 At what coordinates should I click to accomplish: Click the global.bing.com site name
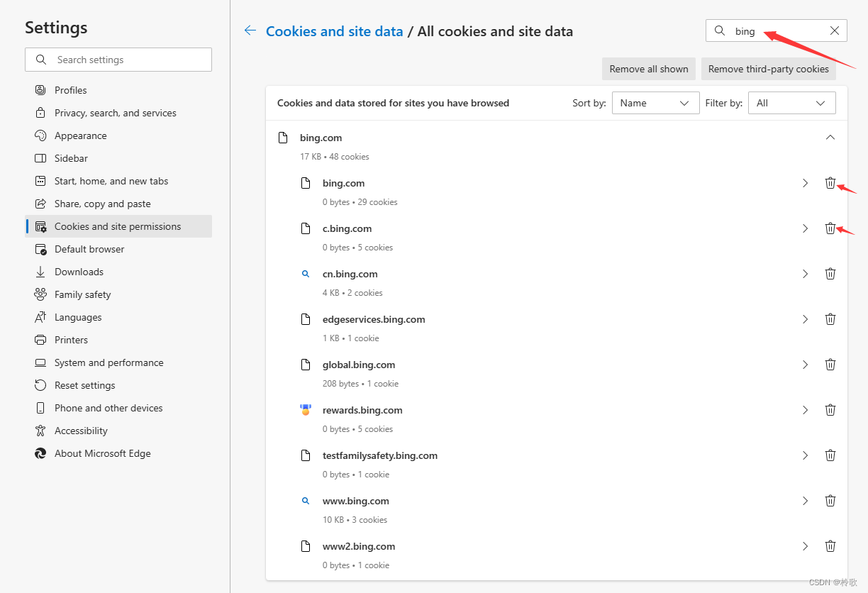359,365
